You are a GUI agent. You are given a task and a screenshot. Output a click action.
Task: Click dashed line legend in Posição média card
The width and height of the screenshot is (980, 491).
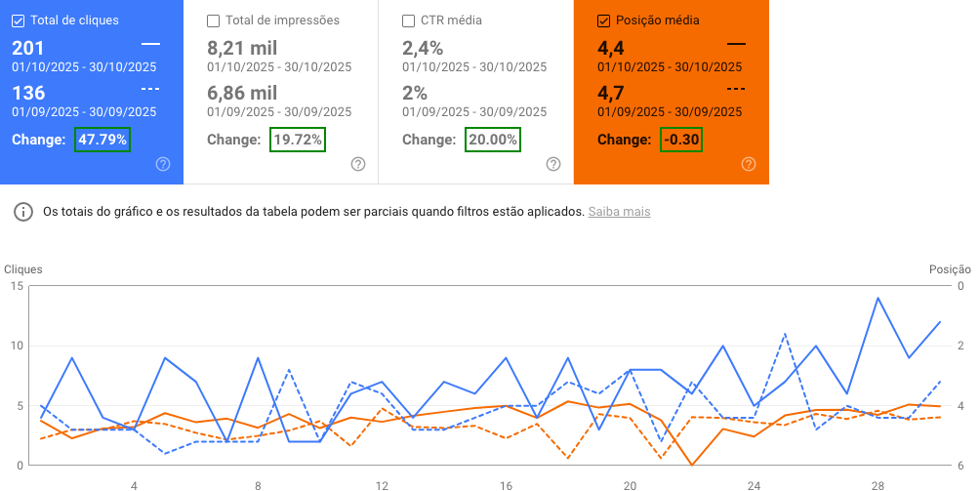click(736, 89)
